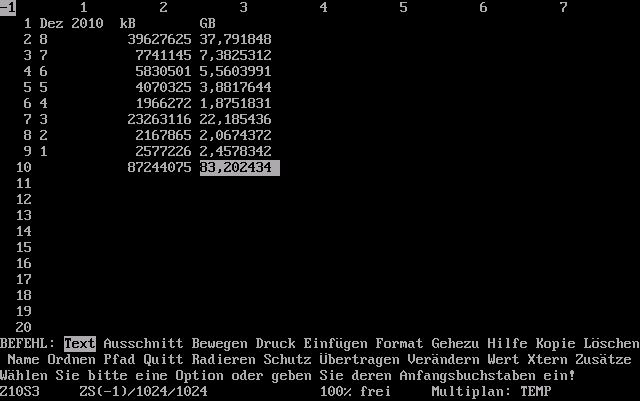Choose the Bewegen menu command

(x=219, y=343)
